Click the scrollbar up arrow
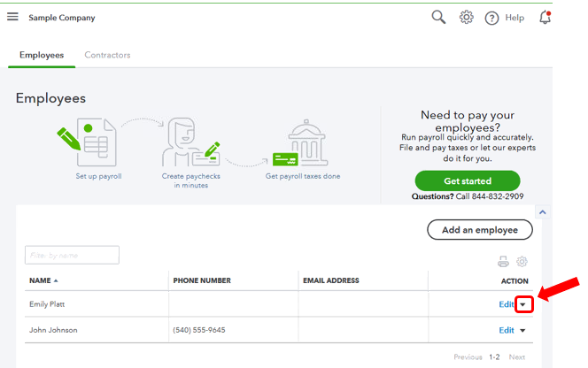The image size is (588, 368). pos(542,212)
